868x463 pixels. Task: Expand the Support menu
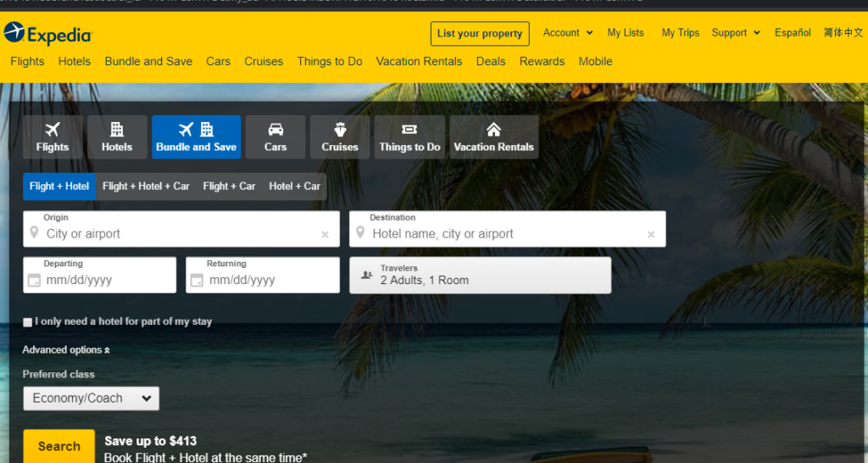tap(737, 33)
